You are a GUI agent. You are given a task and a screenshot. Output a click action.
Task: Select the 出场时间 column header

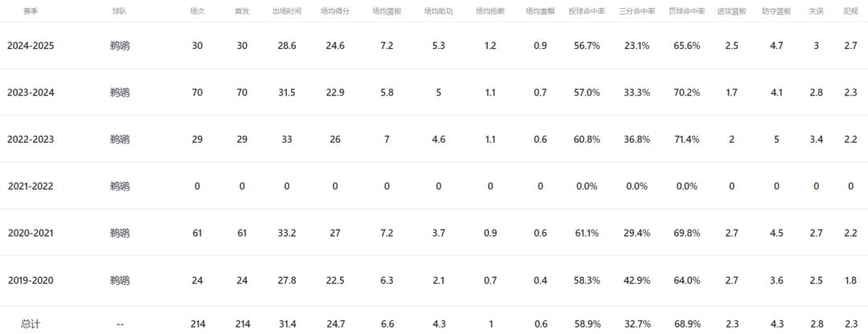287,12
